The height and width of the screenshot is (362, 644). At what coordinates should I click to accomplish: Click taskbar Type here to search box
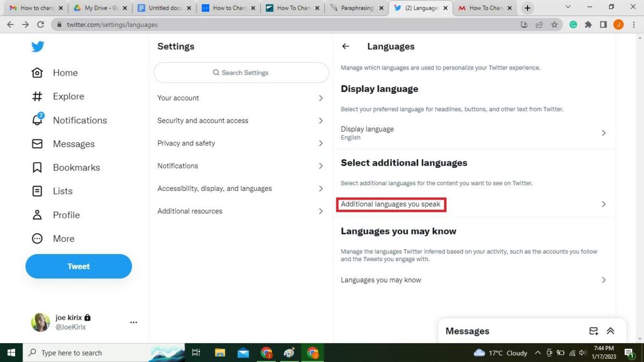[104, 352]
